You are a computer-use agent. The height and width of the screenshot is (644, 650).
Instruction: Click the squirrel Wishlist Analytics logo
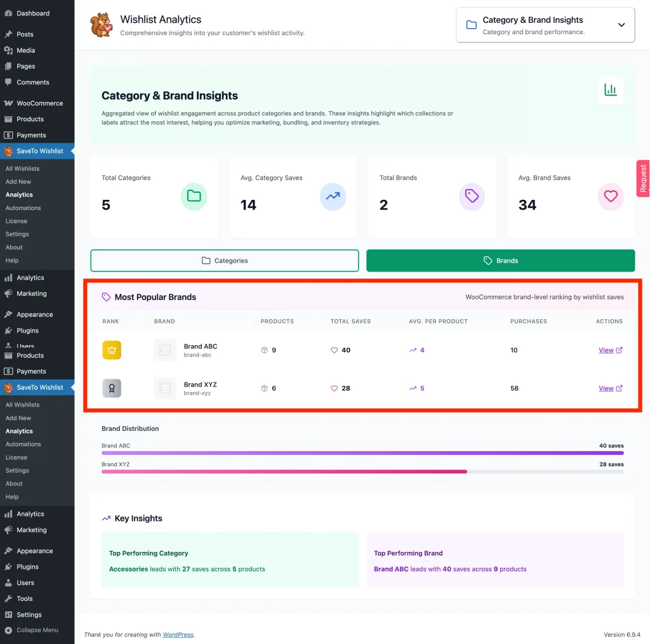point(101,25)
